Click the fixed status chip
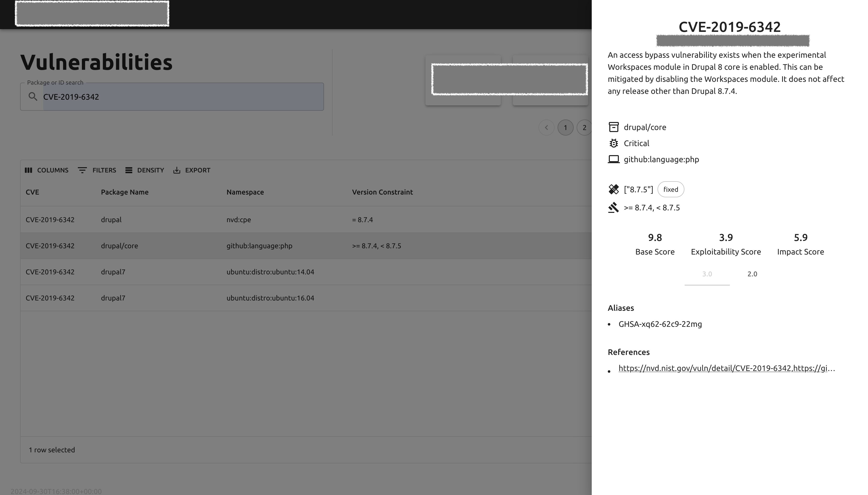868x495 pixels. click(670, 189)
